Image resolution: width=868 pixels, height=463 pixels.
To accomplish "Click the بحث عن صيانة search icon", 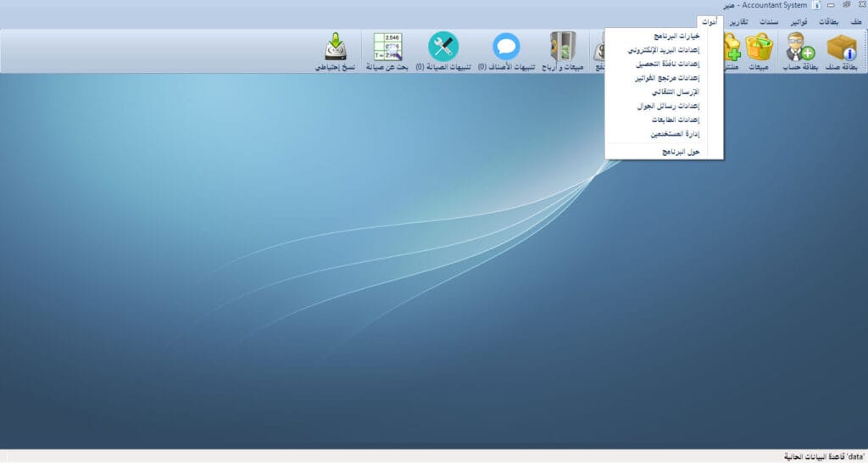I will pyautogui.click(x=387, y=47).
